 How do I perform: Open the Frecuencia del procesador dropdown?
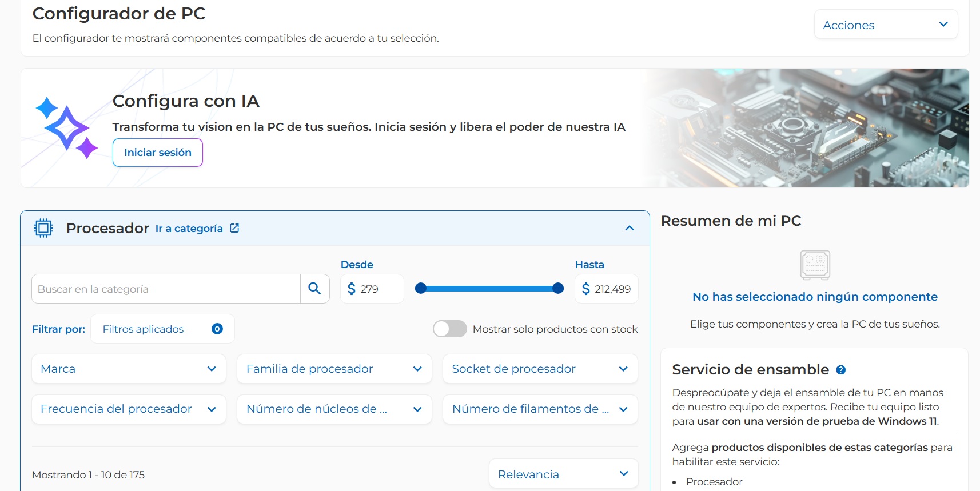coord(129,409)
